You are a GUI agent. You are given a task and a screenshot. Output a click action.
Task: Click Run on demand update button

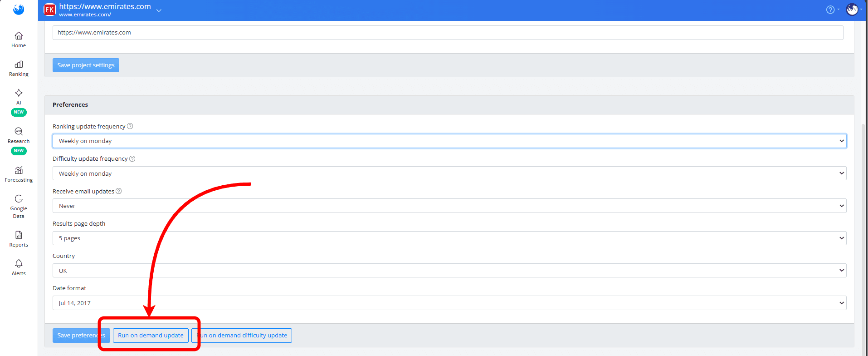[151, 336]
